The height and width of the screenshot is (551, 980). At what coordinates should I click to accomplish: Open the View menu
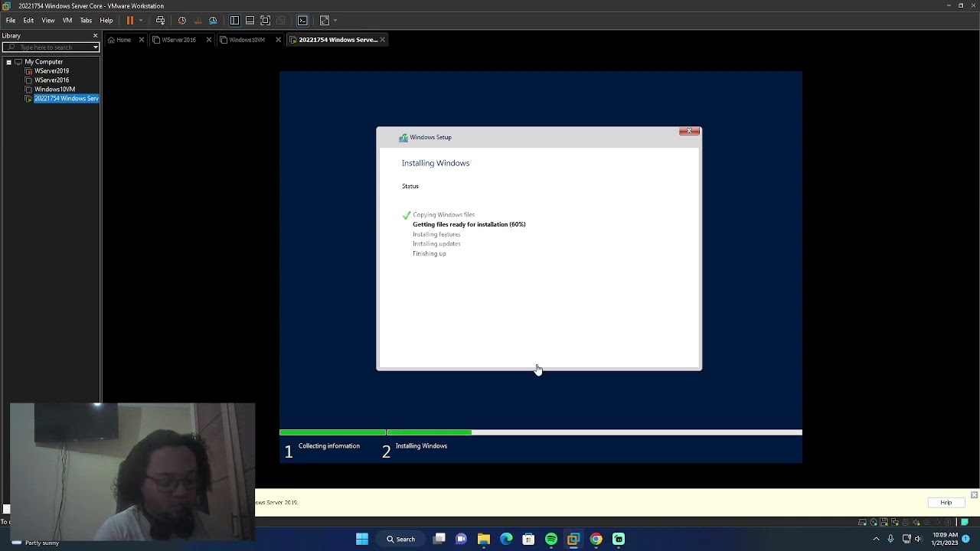(x=47, y=21)
